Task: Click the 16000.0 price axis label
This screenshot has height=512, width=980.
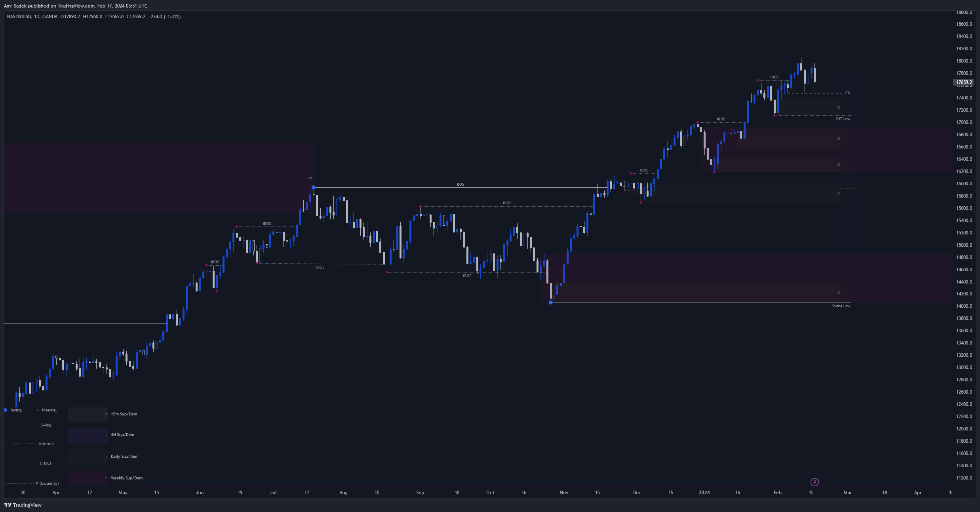Action: click(x=964, y=184)
